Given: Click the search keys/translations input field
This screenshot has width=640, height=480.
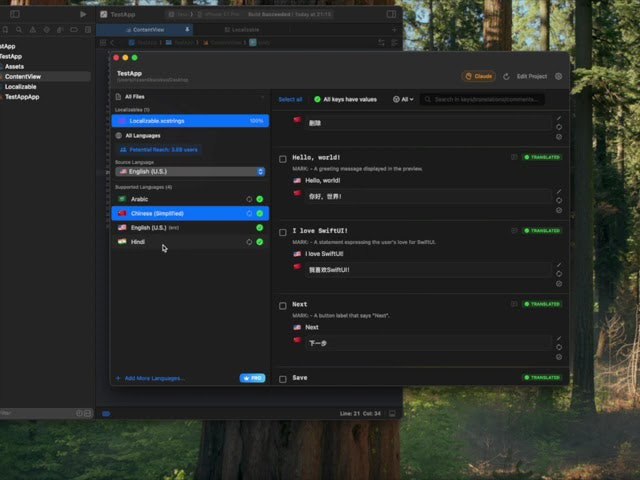Looking at the screenshot, I should tap(484, 99).
